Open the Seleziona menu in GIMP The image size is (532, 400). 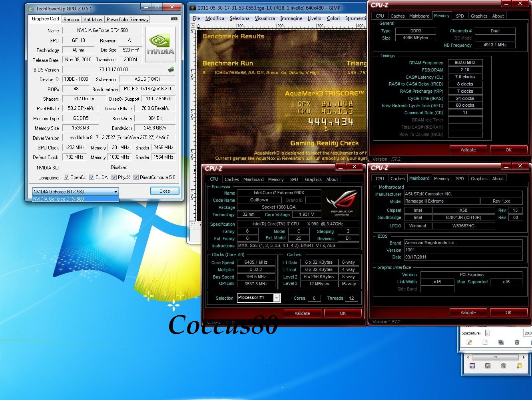tap(239, 18)
